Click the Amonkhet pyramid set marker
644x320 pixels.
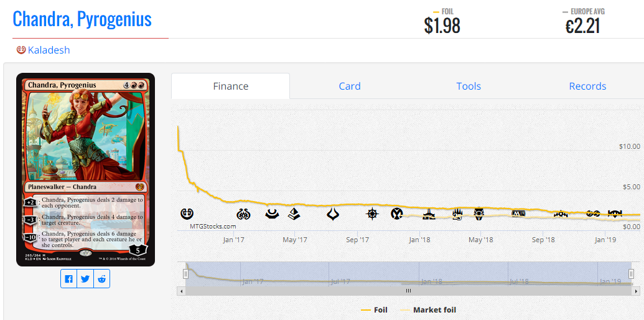(x=293, y=214)
